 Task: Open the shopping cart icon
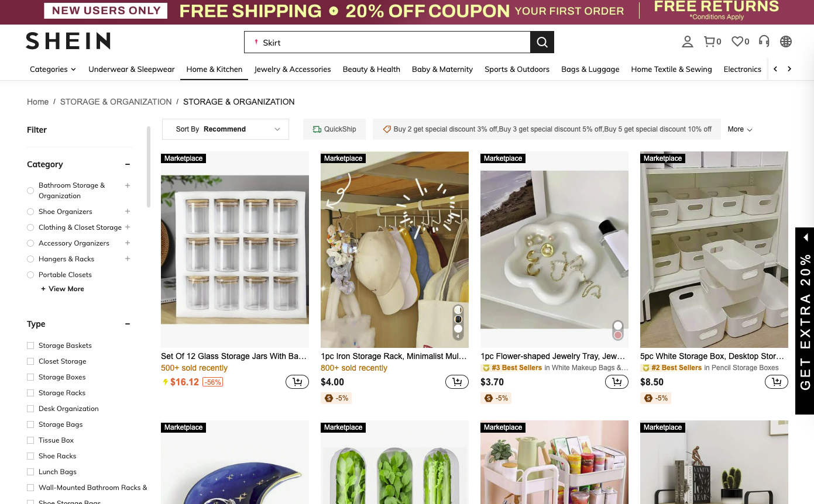(x=709, y=42)
